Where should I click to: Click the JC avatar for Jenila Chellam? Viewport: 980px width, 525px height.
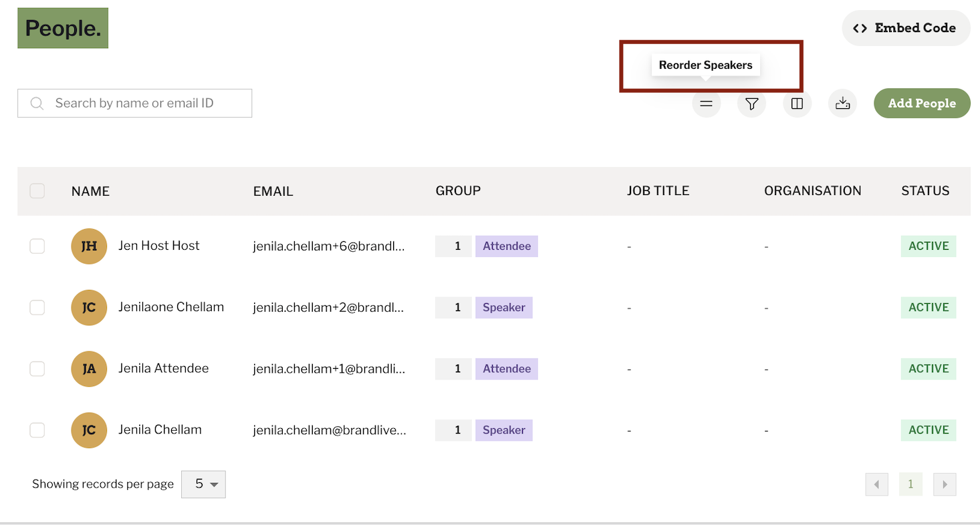[89, 430]
